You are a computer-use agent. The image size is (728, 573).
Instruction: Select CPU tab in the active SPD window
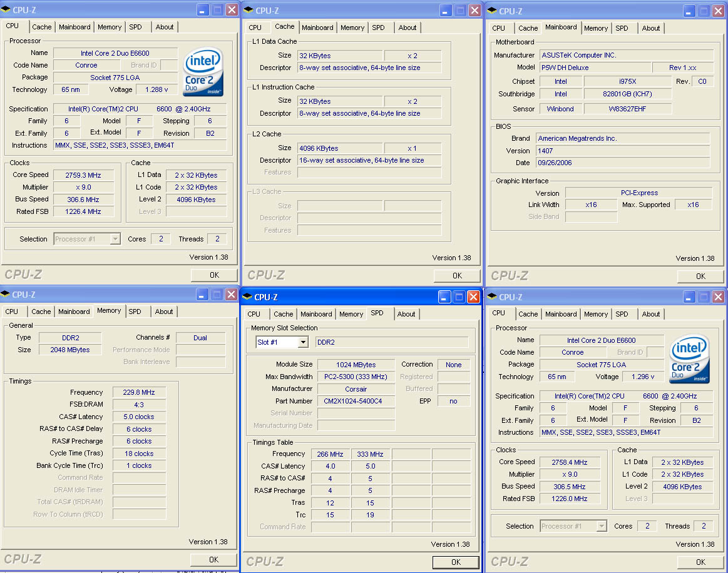point(254,314)
